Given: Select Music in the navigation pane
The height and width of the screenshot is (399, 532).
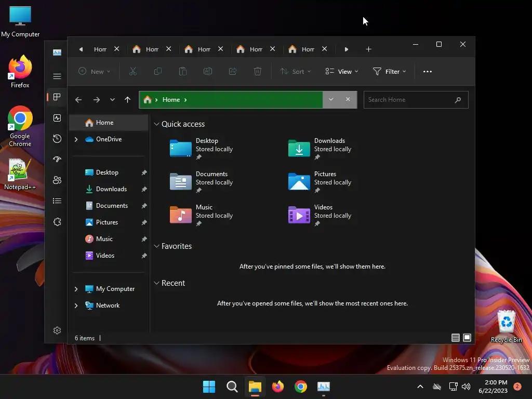Looking at the screenshot, I should (109, 239).
